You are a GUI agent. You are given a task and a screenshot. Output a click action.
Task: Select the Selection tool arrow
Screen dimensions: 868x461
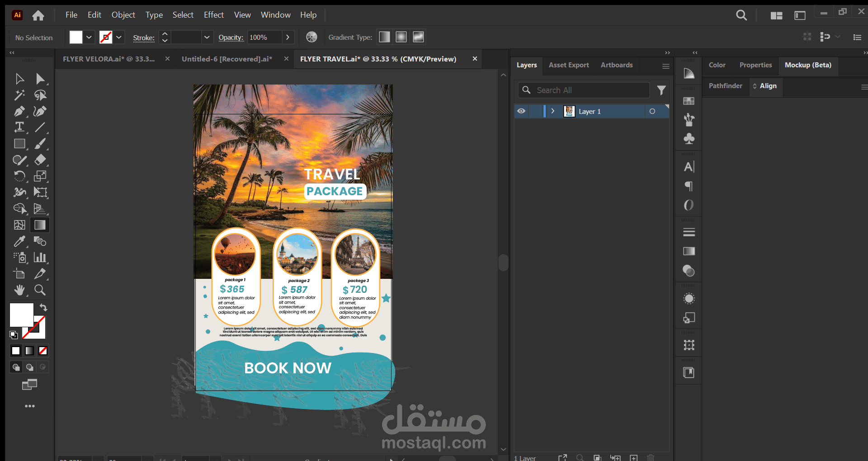[19, 79]
